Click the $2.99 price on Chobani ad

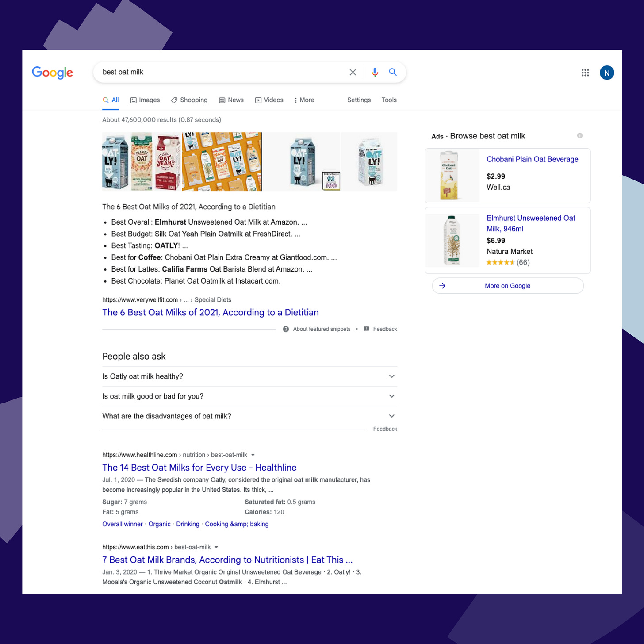click(496, 176)
